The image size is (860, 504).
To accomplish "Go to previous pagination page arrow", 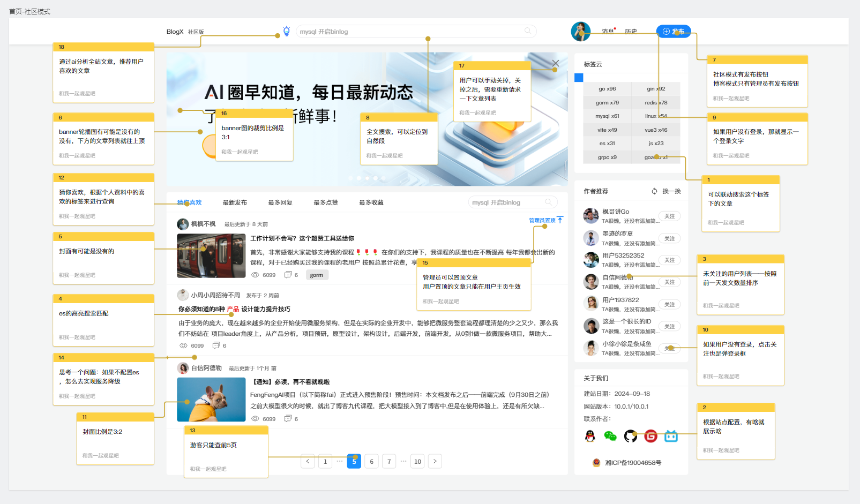I will click(x=308, y=461).
